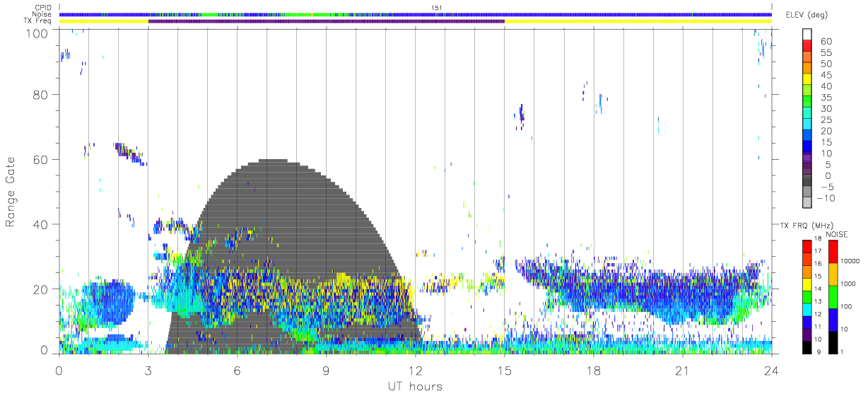Click the NOISE legend title

tap(837, 234)
